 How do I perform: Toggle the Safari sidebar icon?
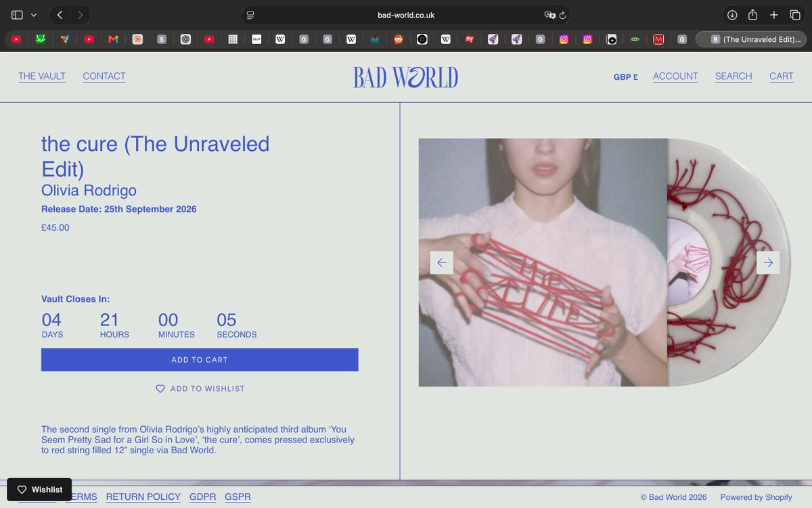17,15
